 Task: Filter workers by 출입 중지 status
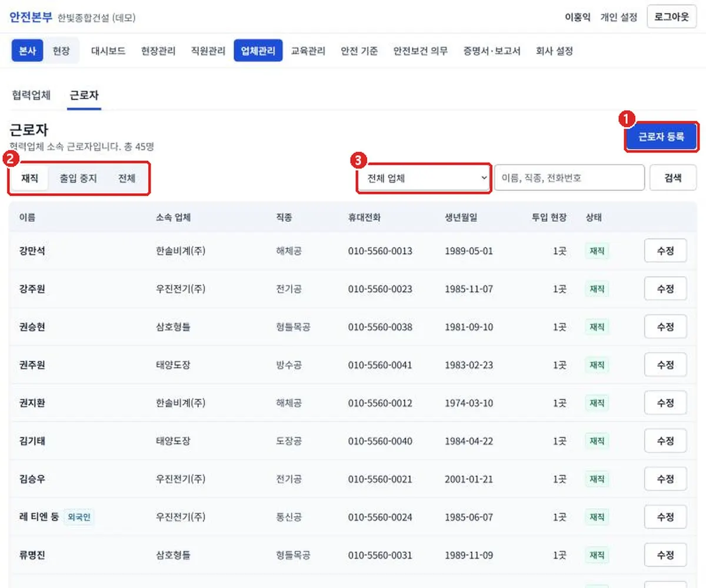(x=78, y=178)
